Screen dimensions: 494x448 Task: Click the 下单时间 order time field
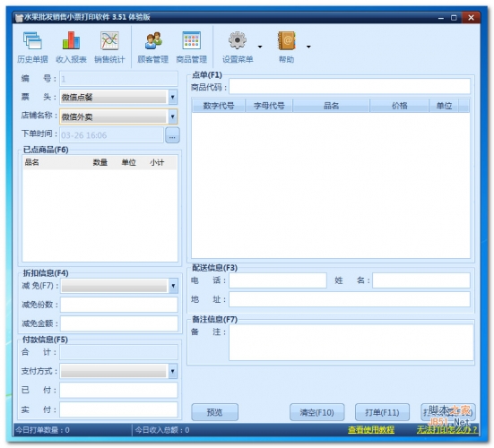[x=111, y=135]
